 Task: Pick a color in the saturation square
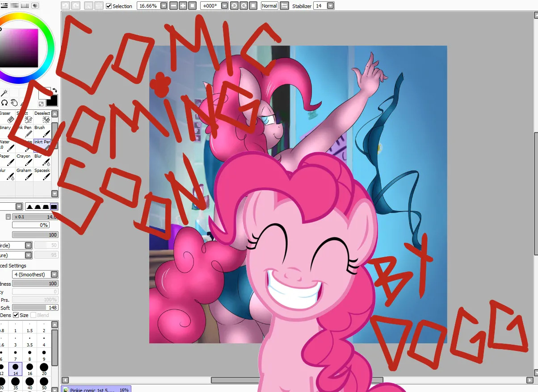[x=19, y=48]
